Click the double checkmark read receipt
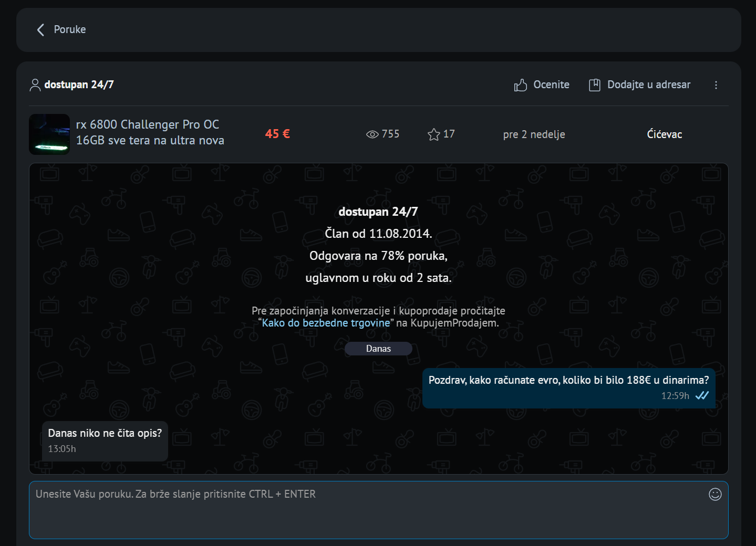756x546 pixels. (x=702, y=396)
